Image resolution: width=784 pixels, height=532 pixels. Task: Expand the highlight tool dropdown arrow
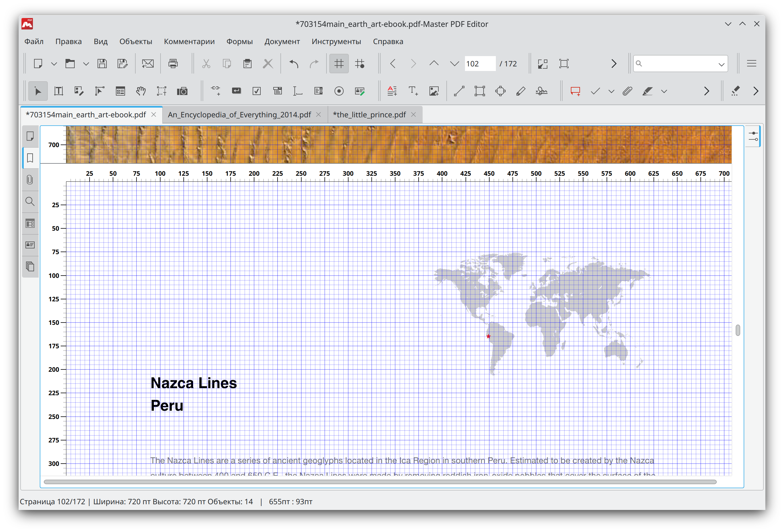click(x=664, y=91)
